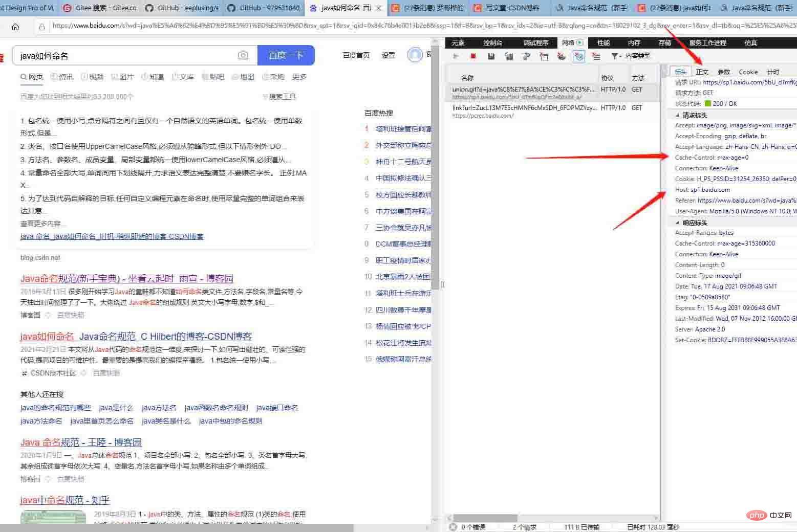Open the 百度首页 link
Screen dimensions: 797x532
click(356, 55)
